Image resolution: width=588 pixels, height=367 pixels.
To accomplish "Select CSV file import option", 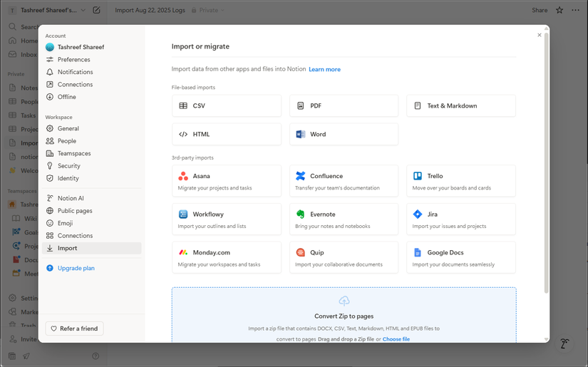I will pyautogui.click(x=226, y=106).
